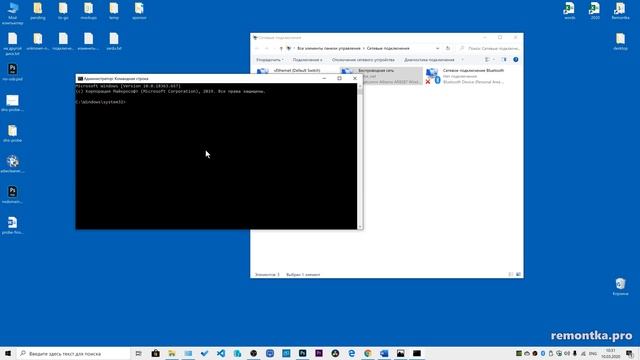Open the microphone tray icon
640x360 pixels.
(575, 353)
